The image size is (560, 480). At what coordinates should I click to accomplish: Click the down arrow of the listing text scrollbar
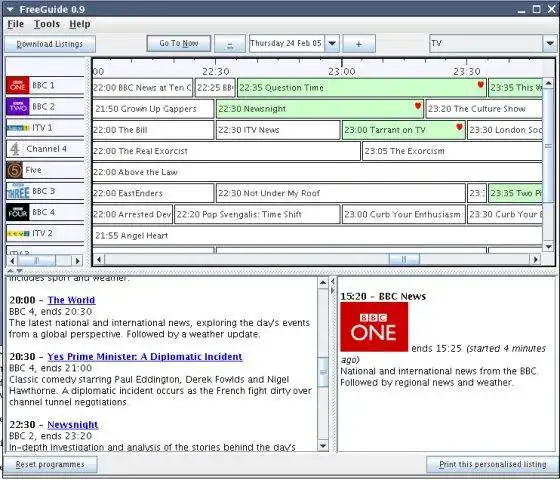323,445
